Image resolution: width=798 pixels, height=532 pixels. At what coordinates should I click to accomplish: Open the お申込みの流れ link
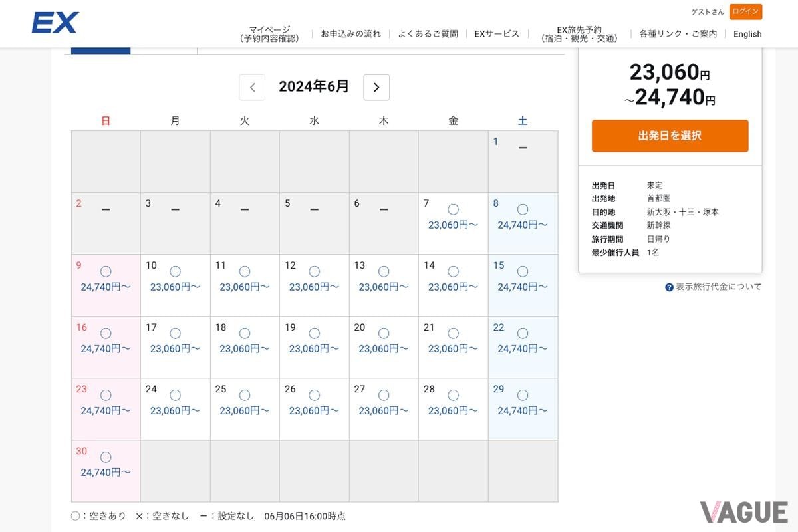tap(350, 33)
